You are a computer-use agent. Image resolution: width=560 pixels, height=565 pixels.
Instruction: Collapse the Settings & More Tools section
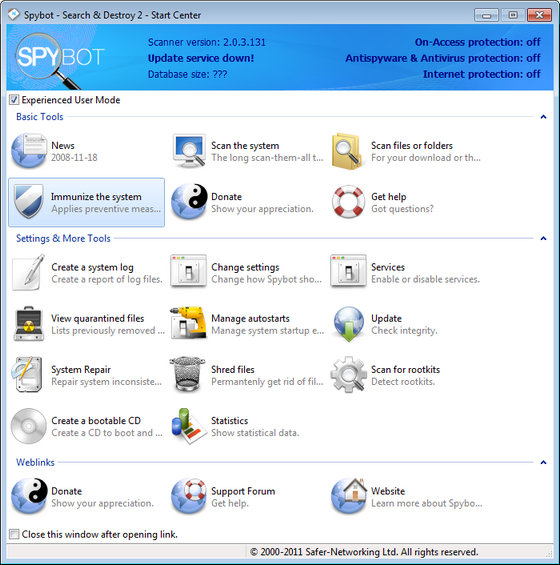tap(543, 238)
